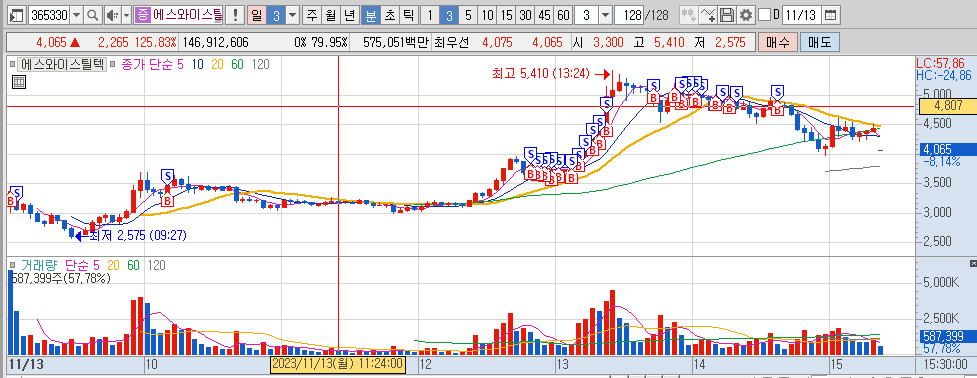Open the stock code history dropdown
The width and height of the screenshot is (977, 378).
77,15
